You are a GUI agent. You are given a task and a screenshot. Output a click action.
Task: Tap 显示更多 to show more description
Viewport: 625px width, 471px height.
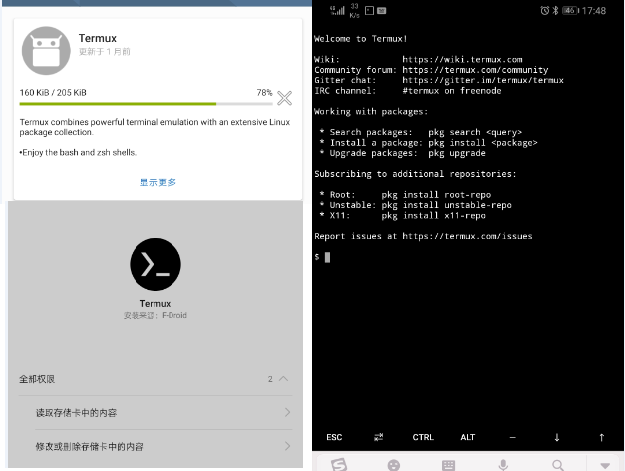158,183
